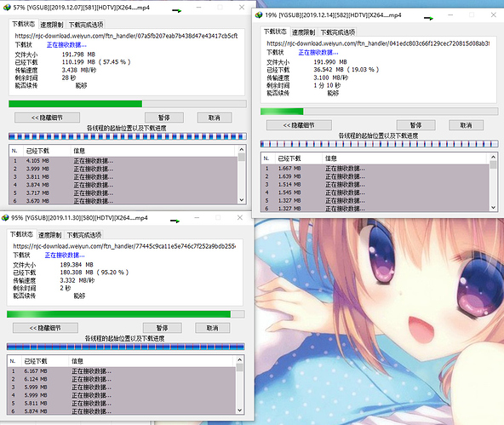Switch to 下载状态 tab in the 19% window
504x425 pixels.
click(x=275, y=32)
